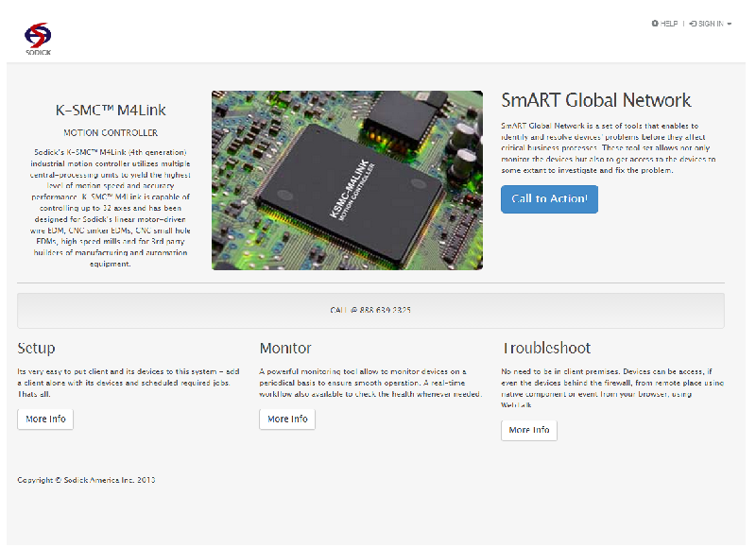Expand the SIGN IN dropdown caret

click(729, 24)
